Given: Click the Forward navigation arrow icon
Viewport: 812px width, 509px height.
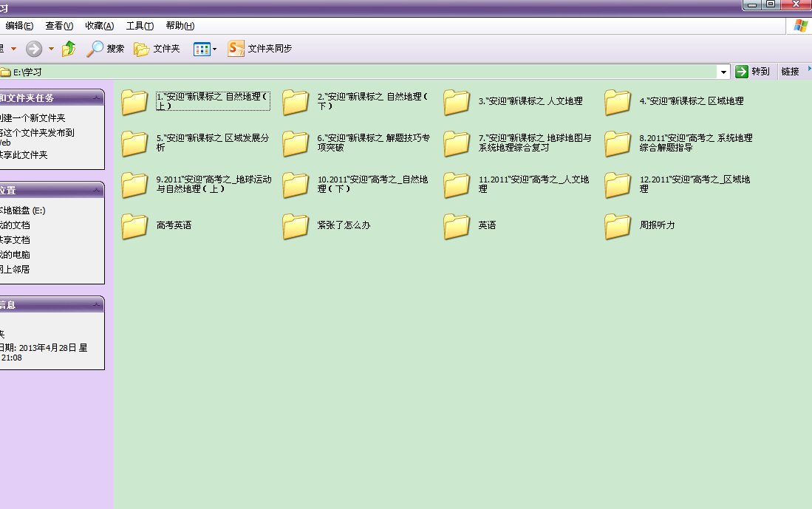Looking at the screenshot, I should (x=34, y=49).
